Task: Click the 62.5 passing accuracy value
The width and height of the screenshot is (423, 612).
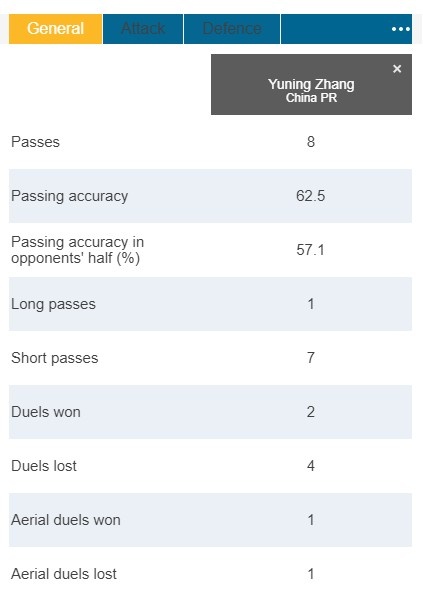Action: tap(311, 196)
